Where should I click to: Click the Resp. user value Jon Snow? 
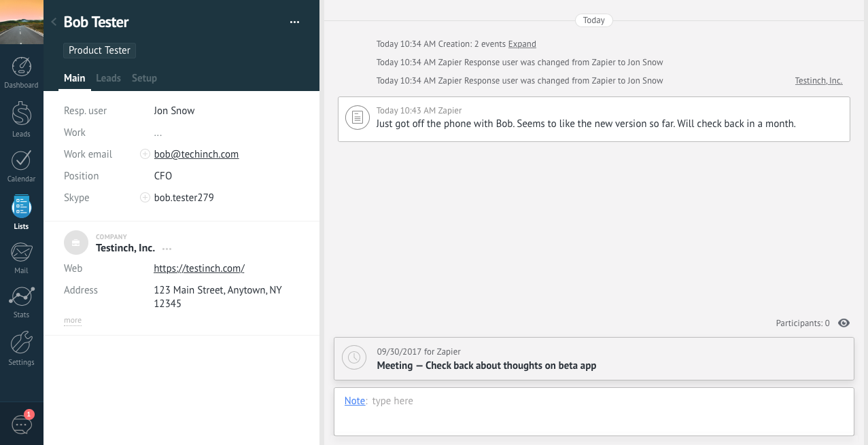click(175, 111)
